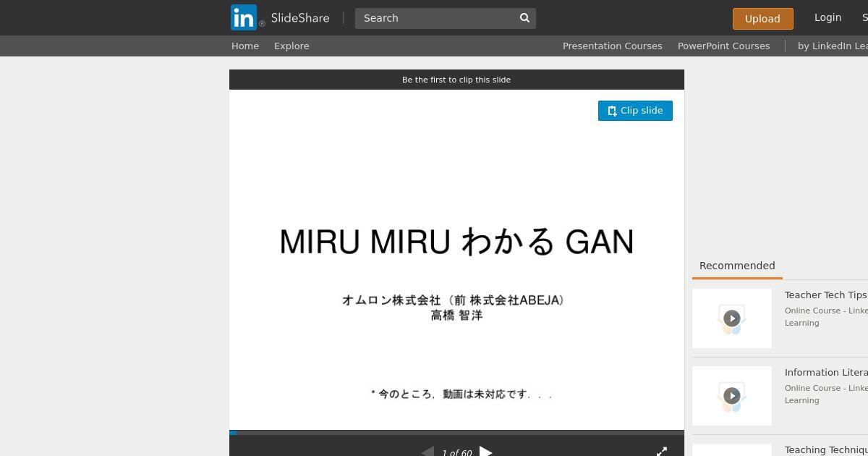Open Presentation Courses link
This screenshot has height=456, width=868.
[613, 46]
